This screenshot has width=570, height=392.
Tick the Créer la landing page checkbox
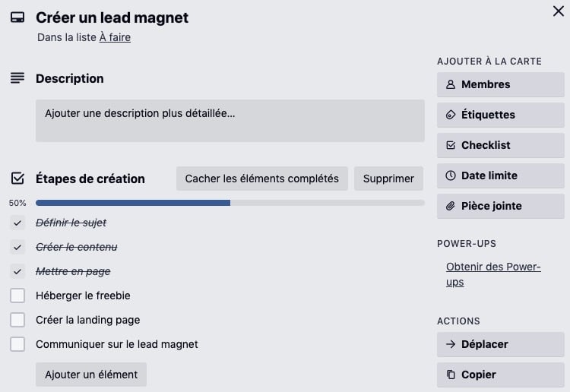pos(17,320)
